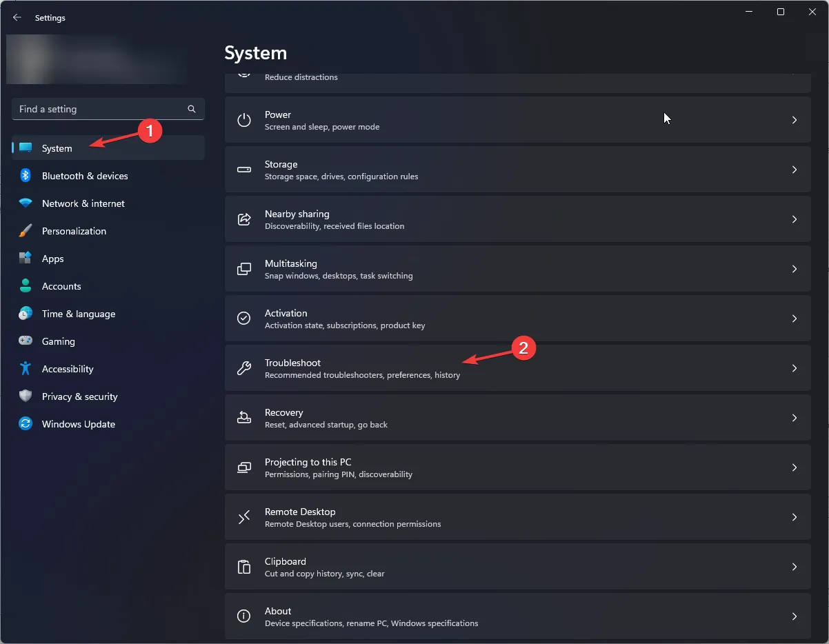Open Troubleshoot via its right chevron
This screenshot has width=829, height=644.
tap(795, 368)
